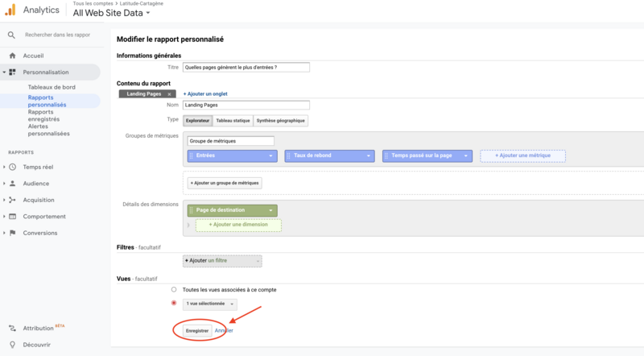The image size is (644, 356).
Task: Open Accueil home icon
Action: pyautogui.click(x=12, y=56)
